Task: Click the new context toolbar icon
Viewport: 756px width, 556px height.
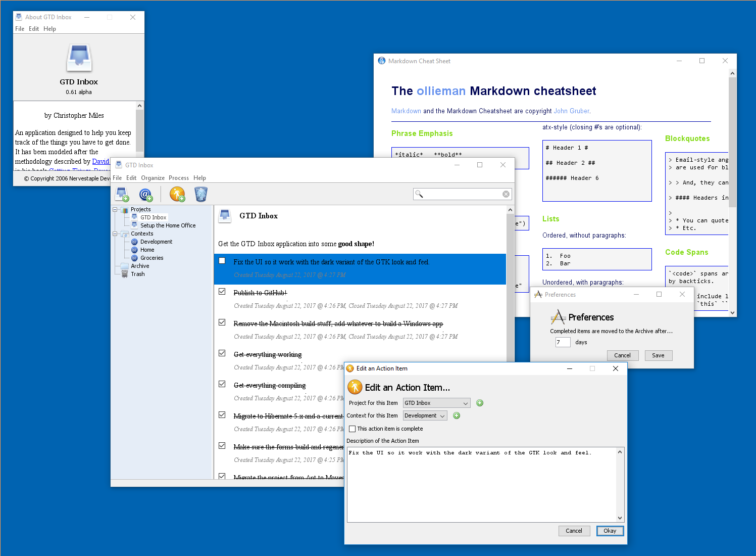Action: click(146, 194)
